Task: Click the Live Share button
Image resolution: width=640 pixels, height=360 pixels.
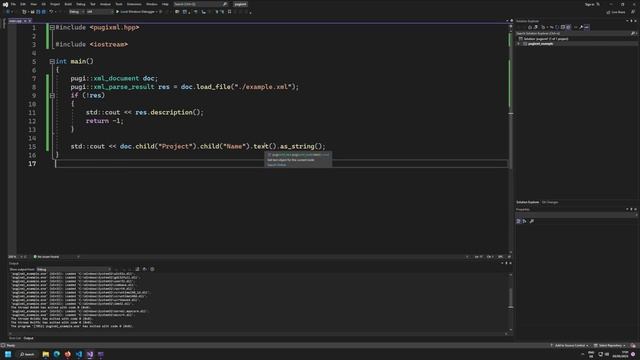Action: pyautogui.click(x=616, y=12)
